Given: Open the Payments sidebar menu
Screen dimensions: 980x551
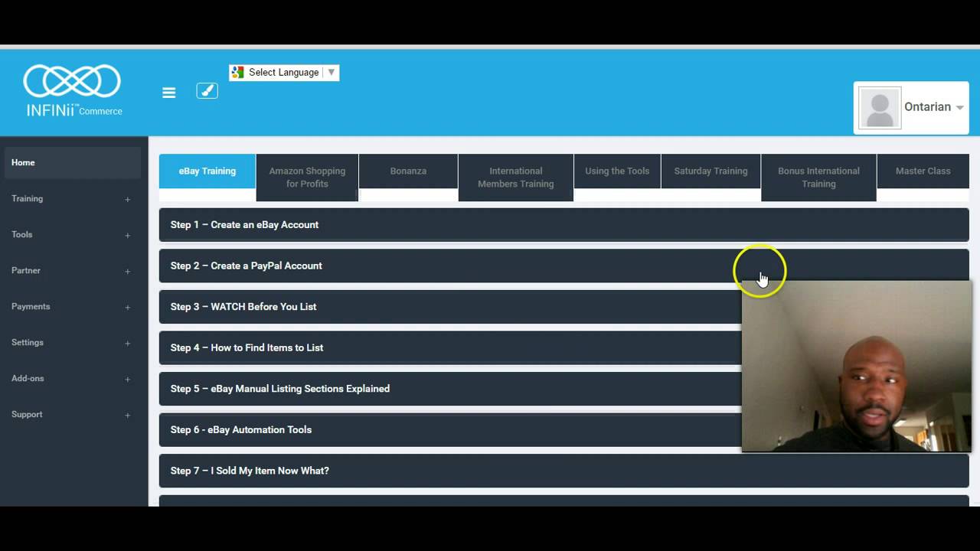Looking at the screenshot, I should tap(31, 306).
